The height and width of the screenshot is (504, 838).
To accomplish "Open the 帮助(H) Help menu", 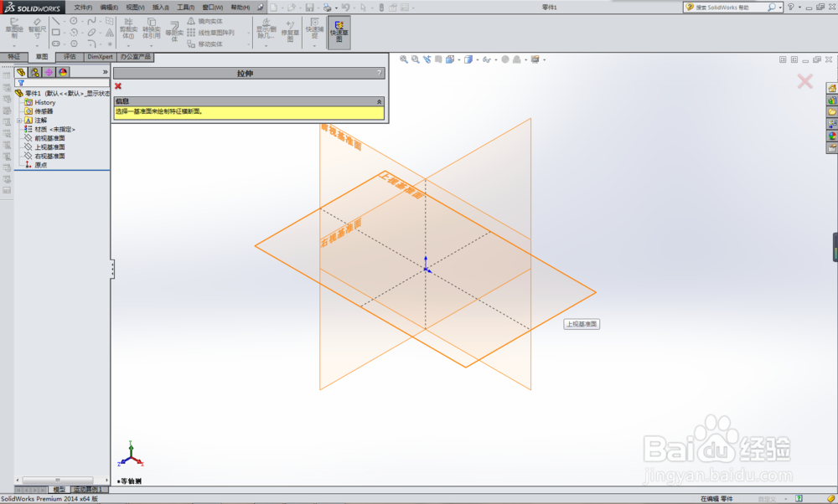I will 240,8.
